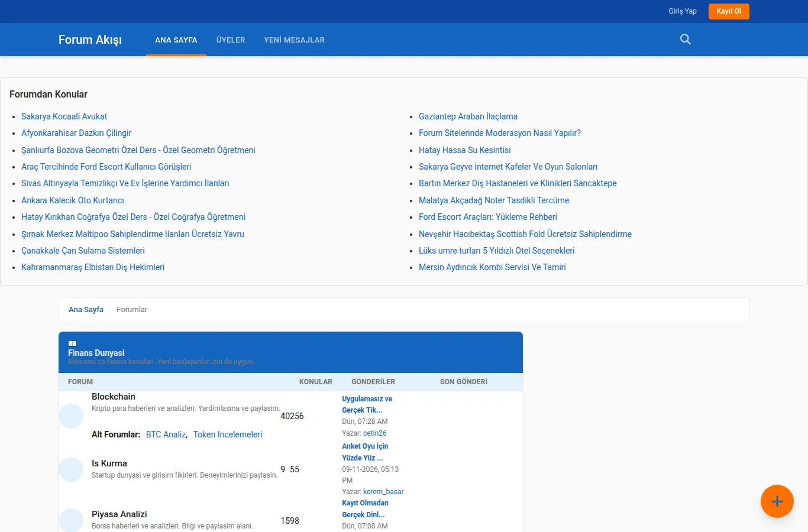Open Sakarya Kocaeli Avukat topic
Viewport: 808px width, 532px height.
coord(64,116)
